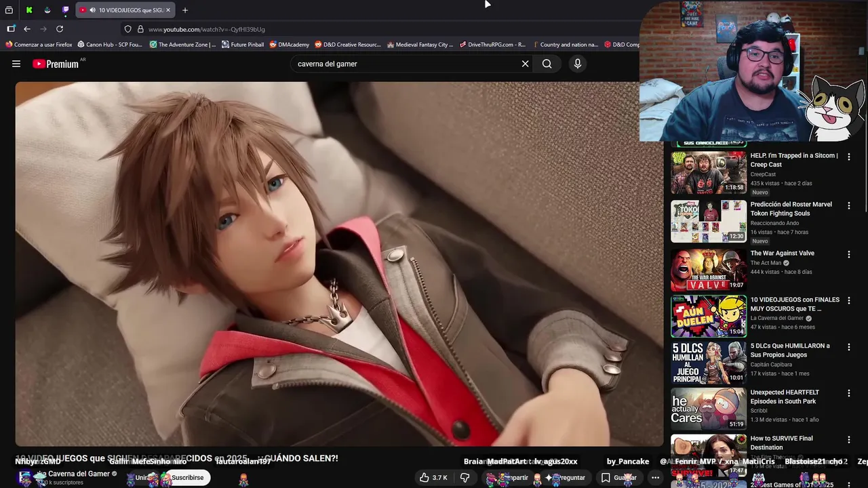Open the YouTube hamburger guide menu
This screenshot has height=488, width=868.
point(16,64)
